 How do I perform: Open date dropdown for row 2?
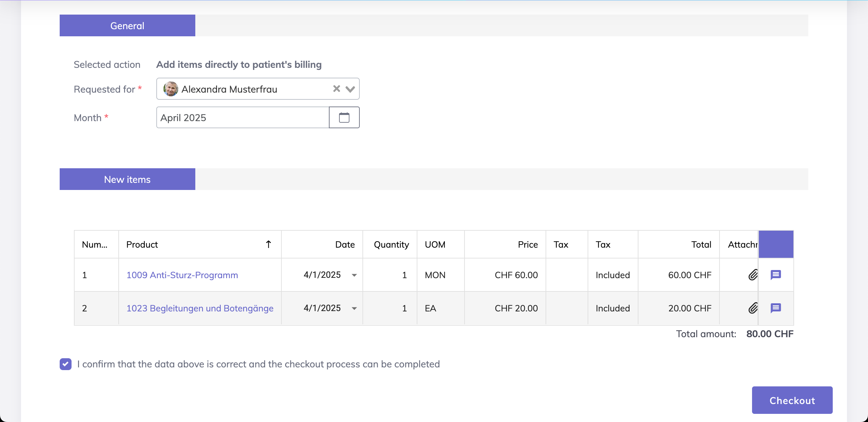tap(354, 308)
